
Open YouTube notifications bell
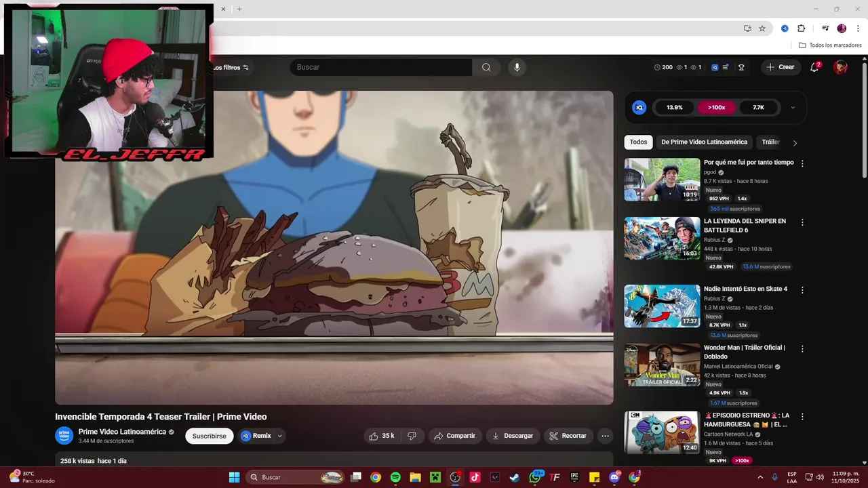(814, 67)
